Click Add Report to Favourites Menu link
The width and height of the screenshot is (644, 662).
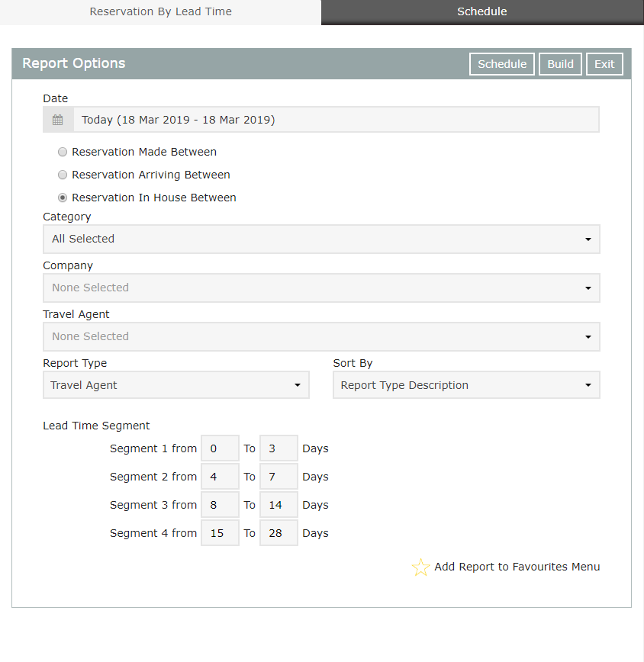pyautogui.click(x=517, y=567)
